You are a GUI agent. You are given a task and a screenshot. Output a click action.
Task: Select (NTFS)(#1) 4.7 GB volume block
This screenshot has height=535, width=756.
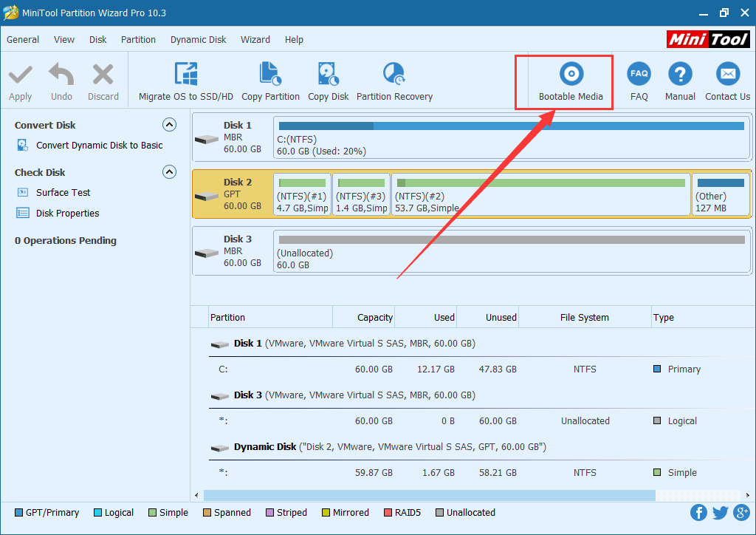point(302,194)
